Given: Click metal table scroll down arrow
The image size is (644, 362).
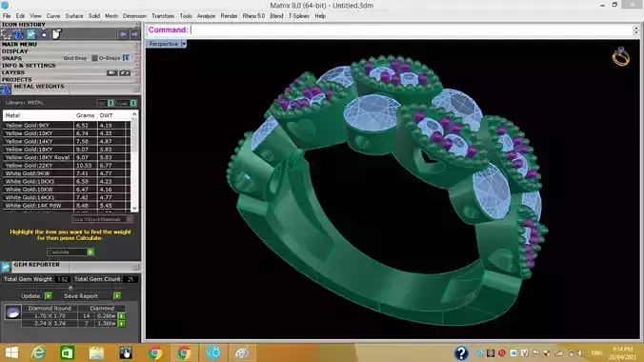Looking at the screenshot, I should (x=134, y=208).
